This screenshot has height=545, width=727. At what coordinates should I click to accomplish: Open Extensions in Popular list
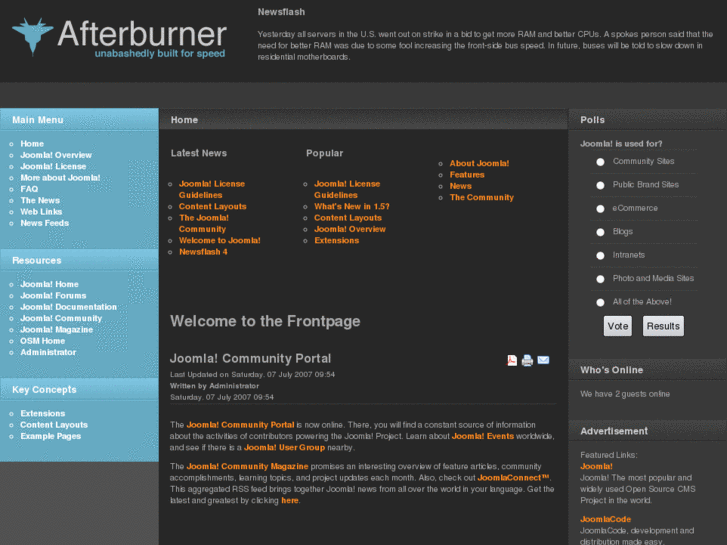337,240
